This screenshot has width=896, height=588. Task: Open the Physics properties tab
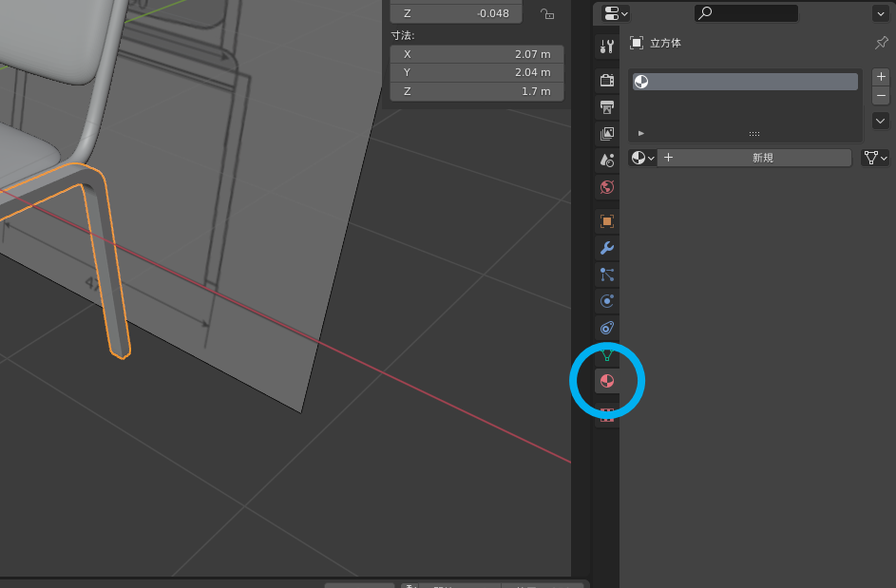coord(607,301)
